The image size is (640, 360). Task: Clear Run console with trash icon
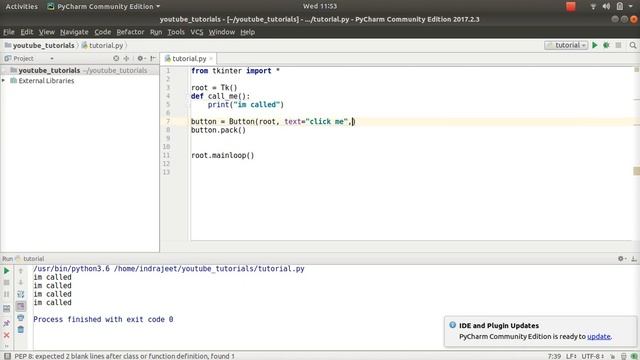click(21, 329)
